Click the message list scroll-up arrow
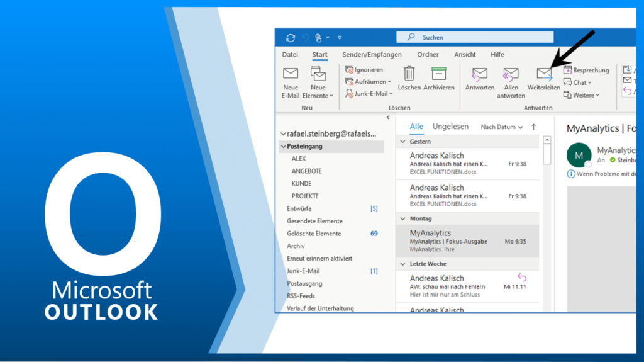Viewport: 644px width, 362px height. [x=547, y=140]
